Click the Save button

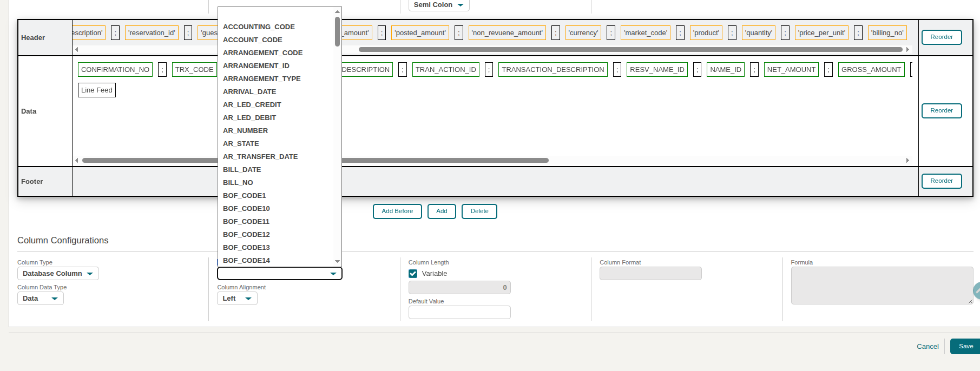965,347
